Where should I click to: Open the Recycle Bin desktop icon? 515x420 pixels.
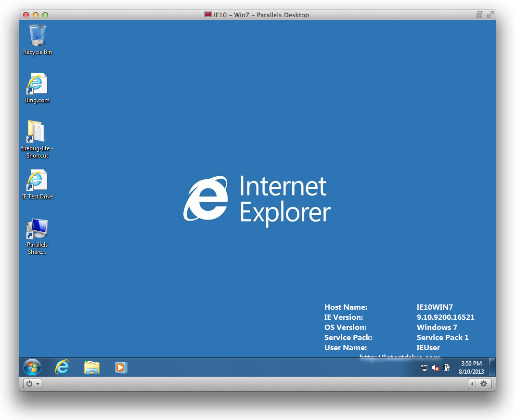[x=38, y=40]
